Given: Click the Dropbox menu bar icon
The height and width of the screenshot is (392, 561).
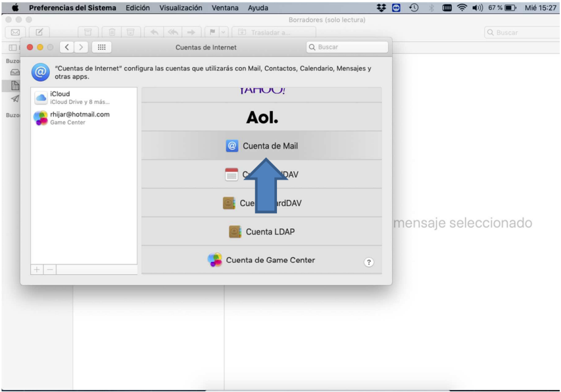Looking at the screenshot, I should point(381,8).
